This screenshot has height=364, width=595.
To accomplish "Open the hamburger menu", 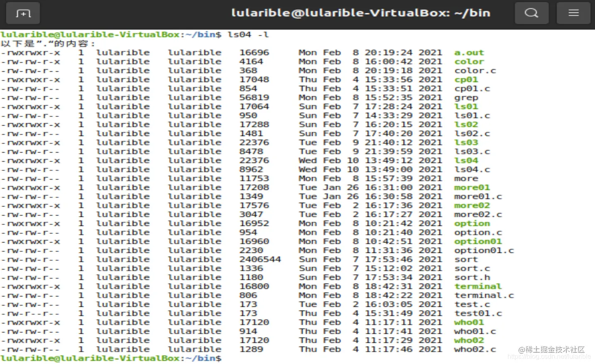I will (573, 13).
